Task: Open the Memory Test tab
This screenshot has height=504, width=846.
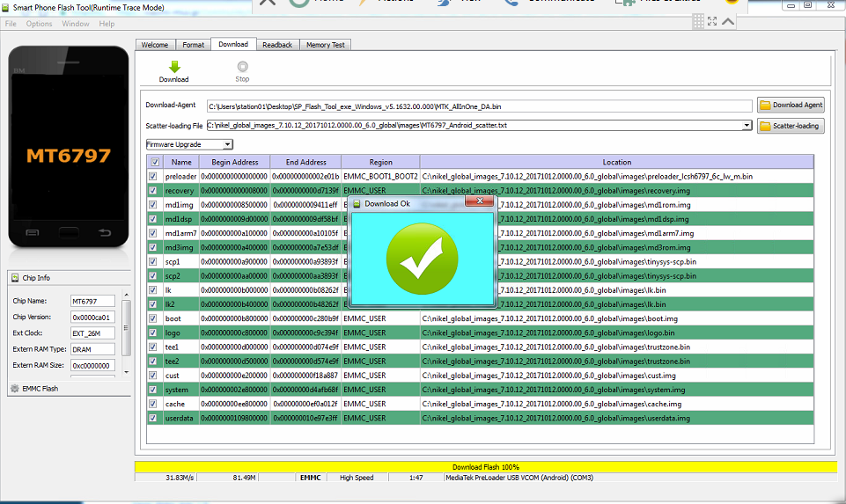Action: point(325,45)
